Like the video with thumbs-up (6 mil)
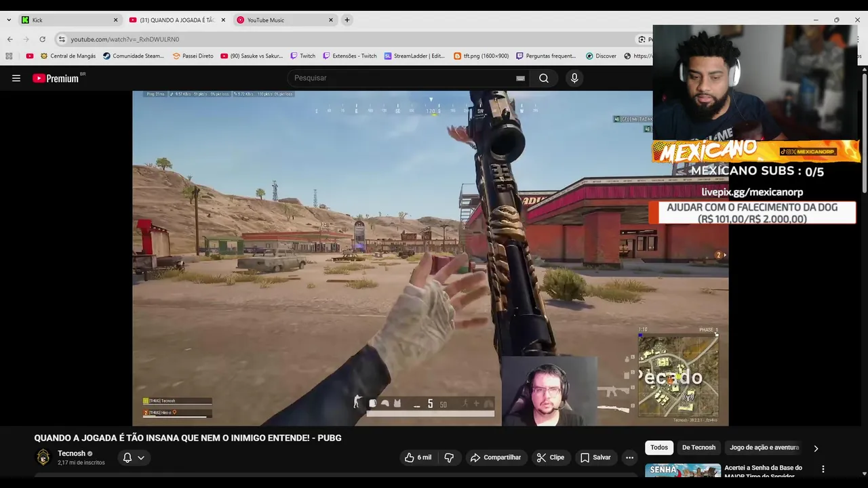The width and height of the screenshot is (868, 488). [418, 457]
